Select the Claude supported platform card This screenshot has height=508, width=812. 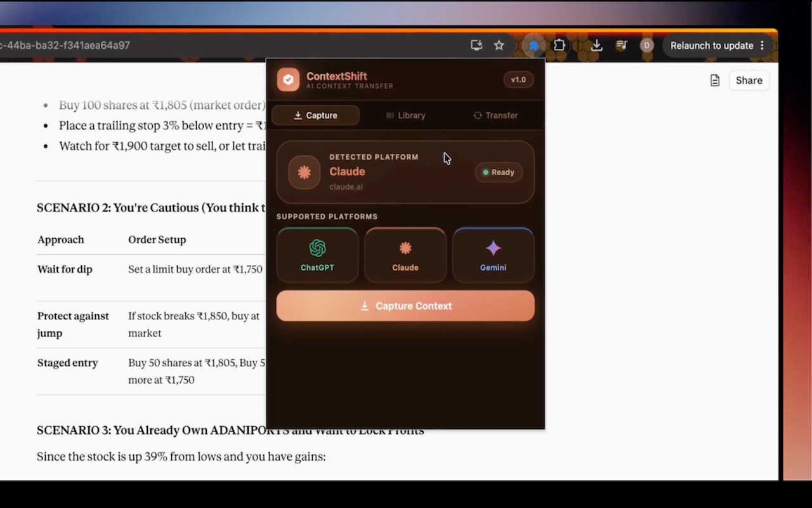pos(405,255)
